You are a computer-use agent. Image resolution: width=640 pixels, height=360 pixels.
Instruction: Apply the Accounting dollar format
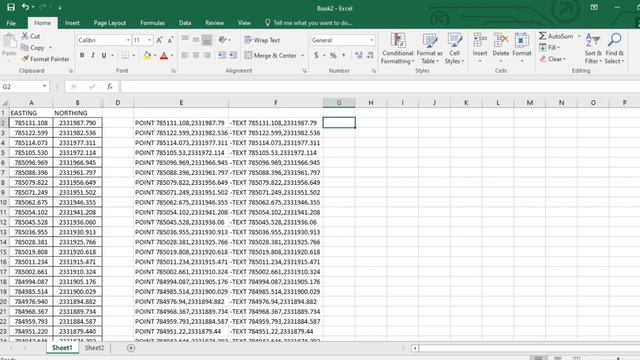pos(316,55)
